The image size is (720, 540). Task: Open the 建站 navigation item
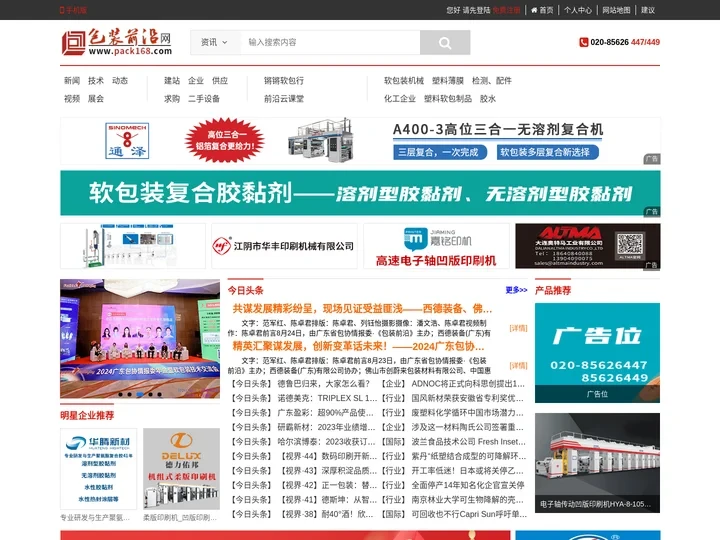172,81
